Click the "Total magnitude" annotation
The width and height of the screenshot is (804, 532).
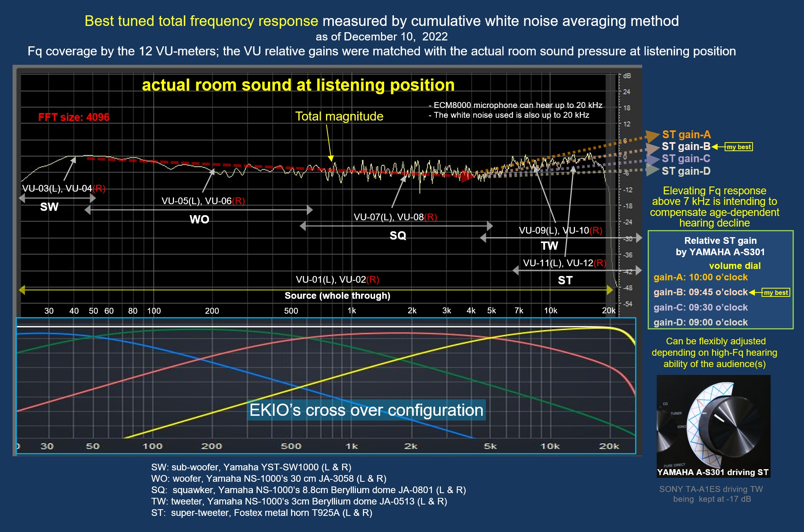click(x=339, y=116)
